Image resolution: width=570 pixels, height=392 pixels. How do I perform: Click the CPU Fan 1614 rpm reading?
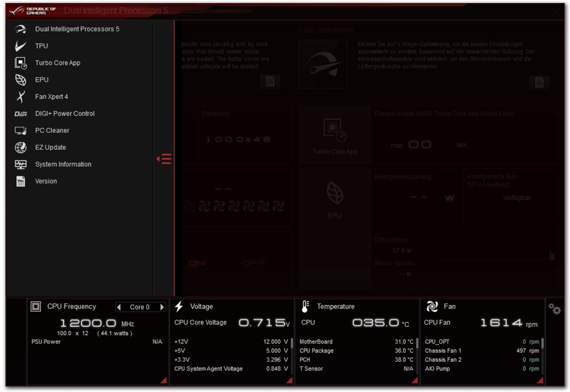coord(509,322)
